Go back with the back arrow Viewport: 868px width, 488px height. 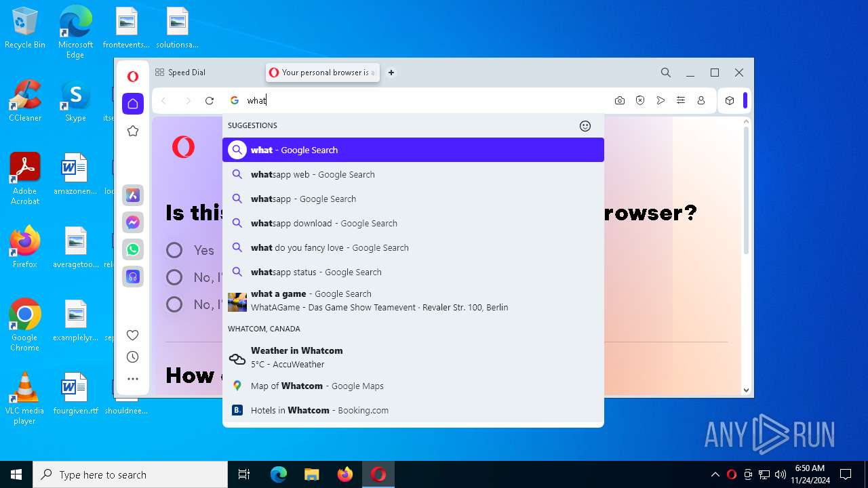click(163, 100)
